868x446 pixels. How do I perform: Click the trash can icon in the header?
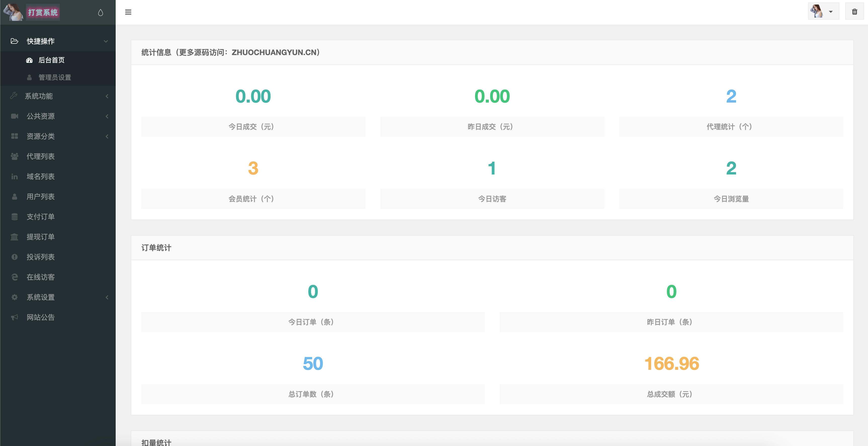pyautogui.click(x=854, y=12)
